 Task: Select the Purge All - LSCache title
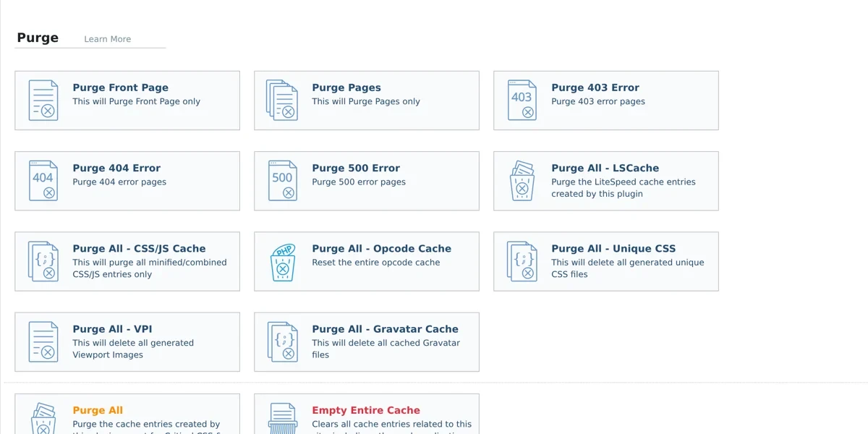tap(605, 168)
